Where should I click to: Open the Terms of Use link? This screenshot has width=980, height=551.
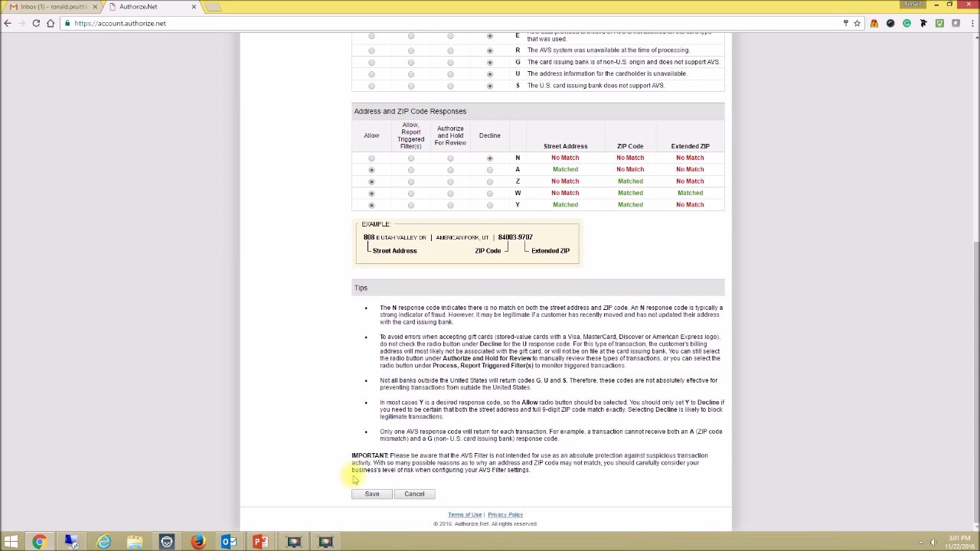pos(465,515)
